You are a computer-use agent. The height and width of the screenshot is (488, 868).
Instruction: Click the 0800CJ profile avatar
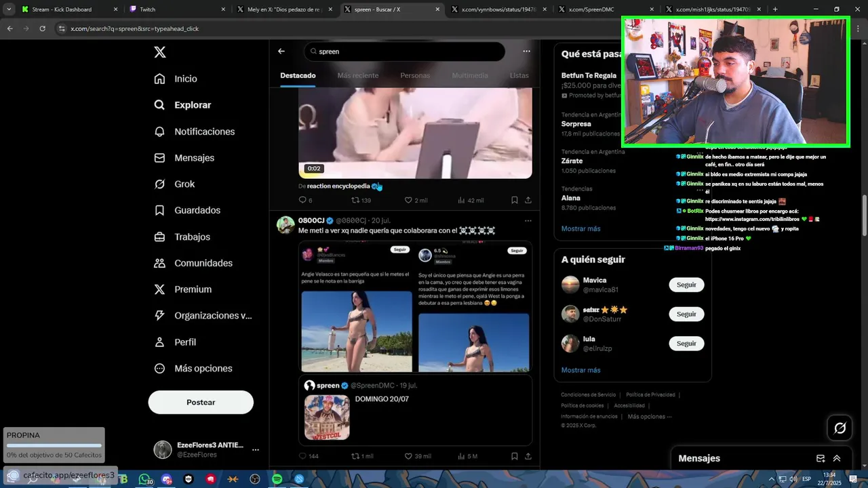(x=285, y=225)
